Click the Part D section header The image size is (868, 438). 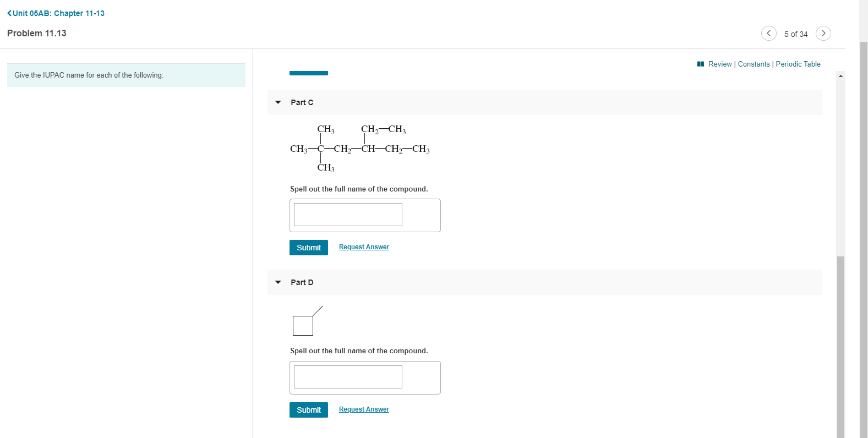point(302,282)
